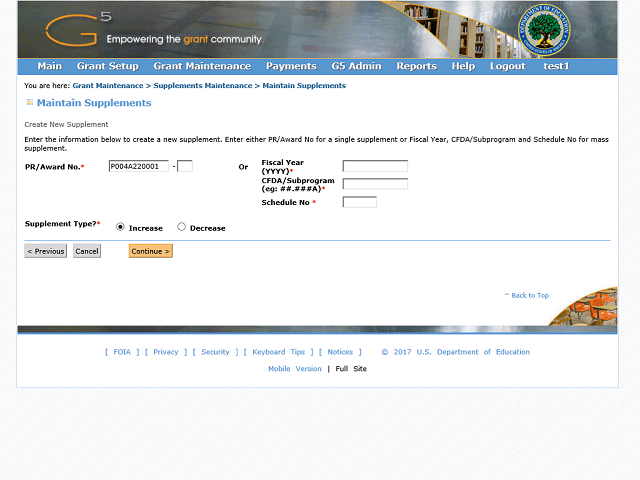
Task: Go to the Supplements Maintenance breadcrumb link
Action: coord(203,86)
